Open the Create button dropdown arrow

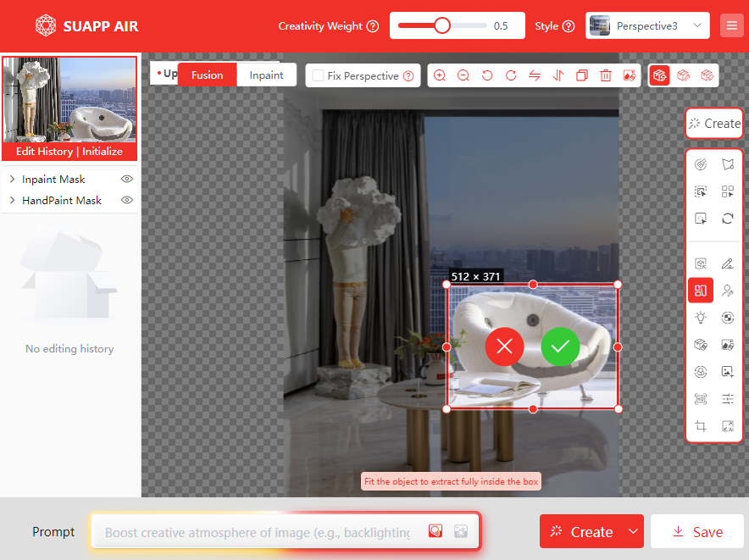pyautogui.click(x=633, y=531)
